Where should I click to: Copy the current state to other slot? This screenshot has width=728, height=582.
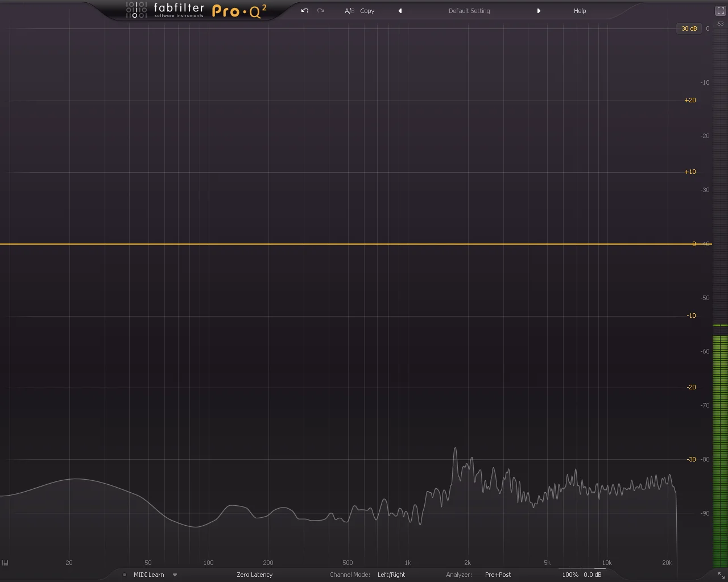(367, 11)
